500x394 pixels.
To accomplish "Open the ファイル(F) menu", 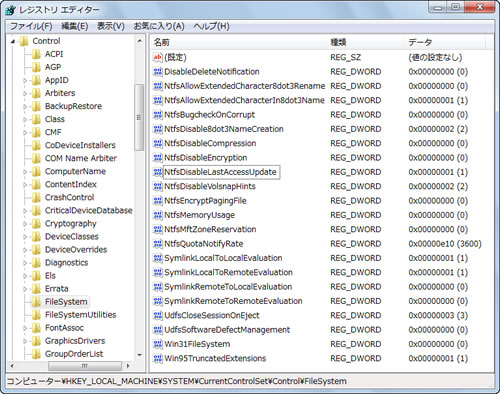I will click(x=31, y=26).
